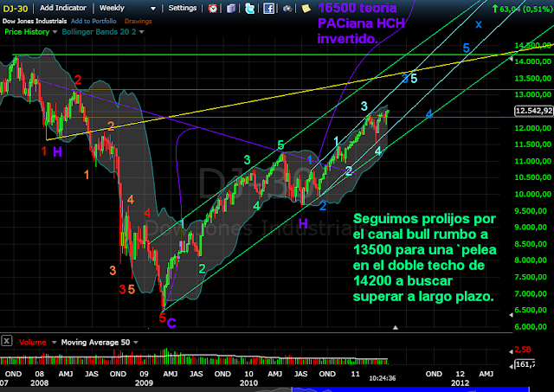Click the 2009 year label on the time axis
This screenshot has height=392, width=554.
144,382
